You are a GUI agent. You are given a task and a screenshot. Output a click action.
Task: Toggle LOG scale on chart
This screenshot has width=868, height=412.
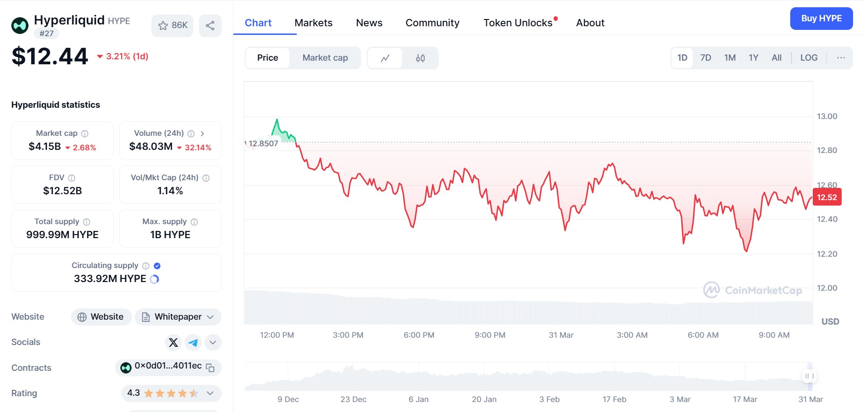[808, 58]
